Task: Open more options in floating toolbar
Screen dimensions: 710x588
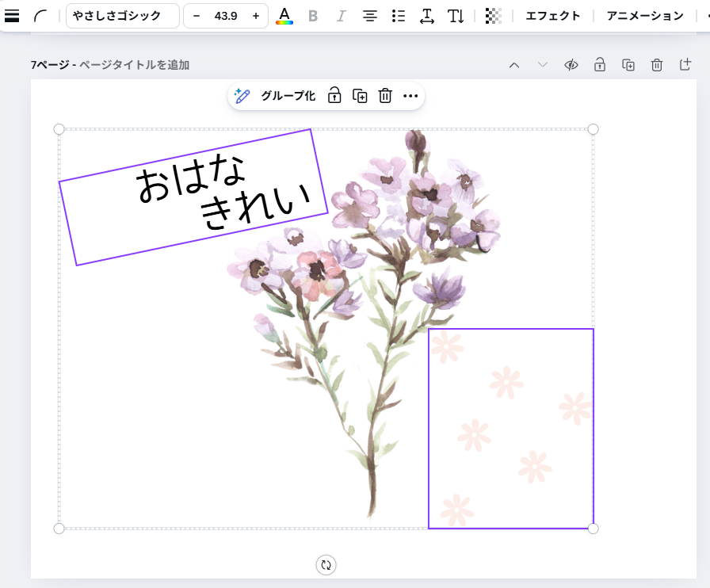Action: coord(410,96)
